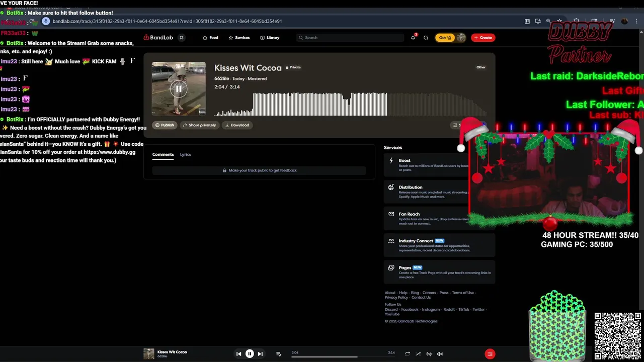Image resolution: width=644 pixels, height=362 pixels.
Task: Open Industry Connect service
Action: [x=439, y=245]
